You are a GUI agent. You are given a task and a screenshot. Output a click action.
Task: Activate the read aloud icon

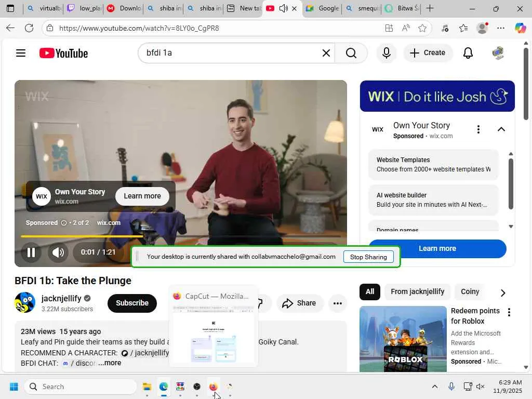[406, 28]
